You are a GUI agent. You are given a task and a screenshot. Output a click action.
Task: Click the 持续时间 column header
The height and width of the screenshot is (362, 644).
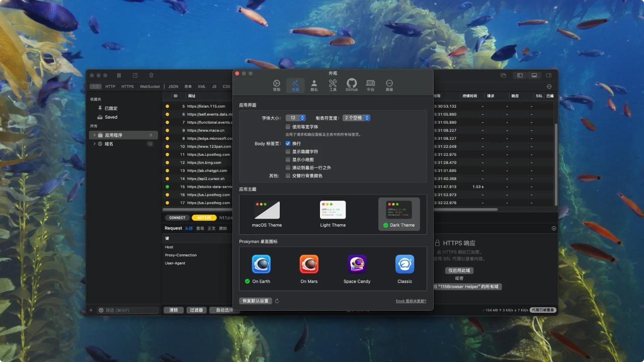[x=470, y=96]
